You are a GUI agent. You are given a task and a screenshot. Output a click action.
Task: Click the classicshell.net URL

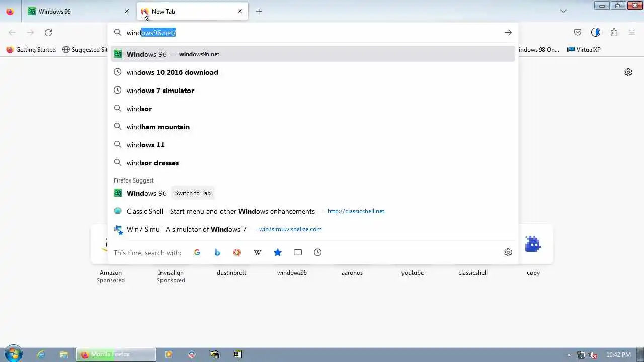pos(356,211)
